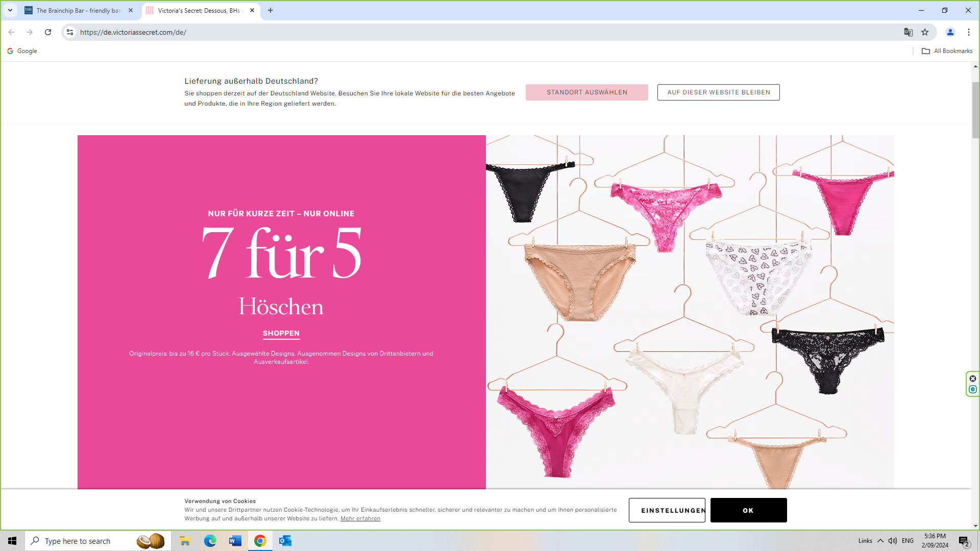
Task: Click the ENG language indicator
Action: point(908,541)
